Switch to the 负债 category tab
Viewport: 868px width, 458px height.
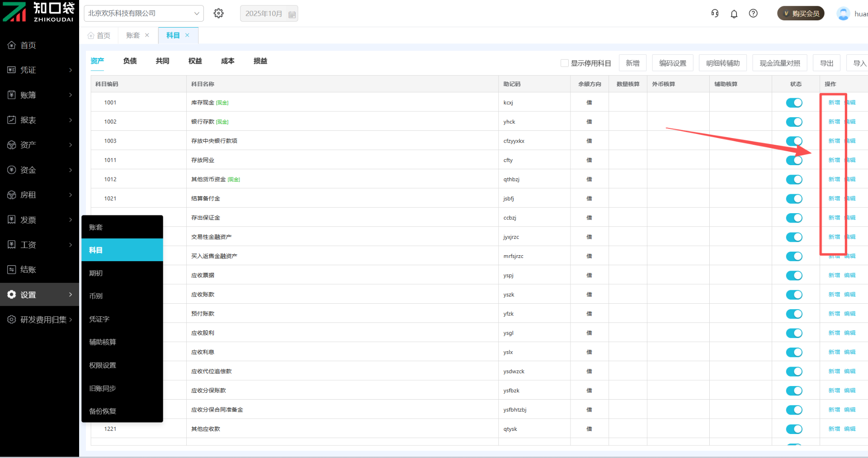(x=130, y=61)
